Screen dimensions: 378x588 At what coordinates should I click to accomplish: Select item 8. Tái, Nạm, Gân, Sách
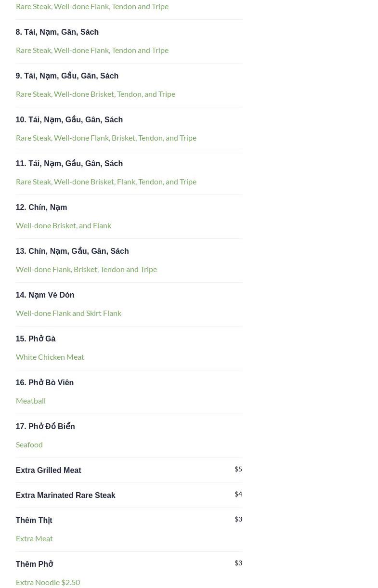point(57,32)
